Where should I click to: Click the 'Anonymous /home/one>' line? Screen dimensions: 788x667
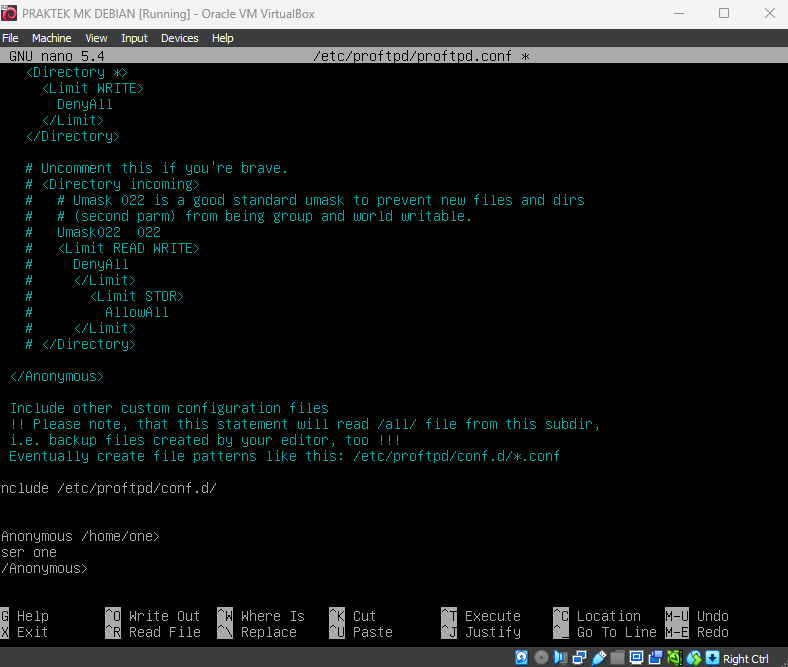tap(80, 536)
